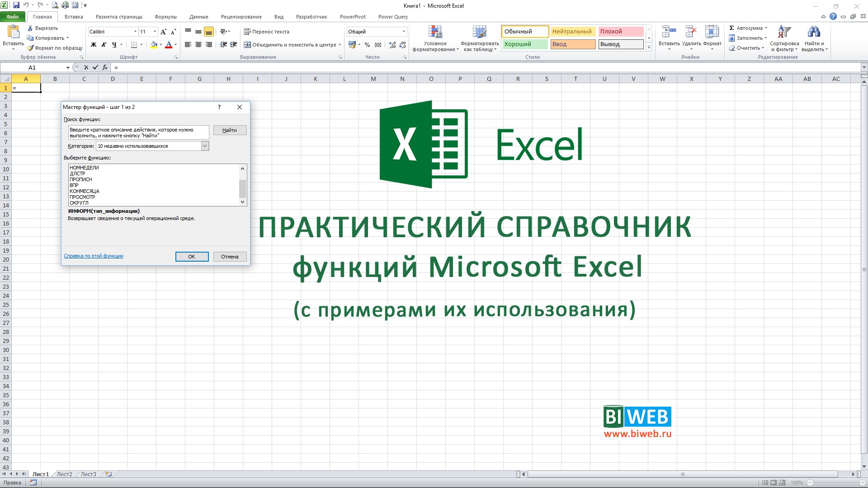
Task: Confirm formula entry with checkmark in formula bar
Action: pos(95,67)
